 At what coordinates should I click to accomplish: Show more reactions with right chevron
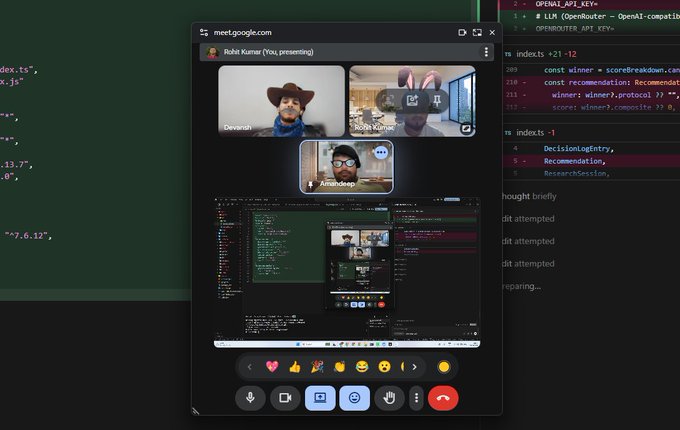click(x=415, y=367)
